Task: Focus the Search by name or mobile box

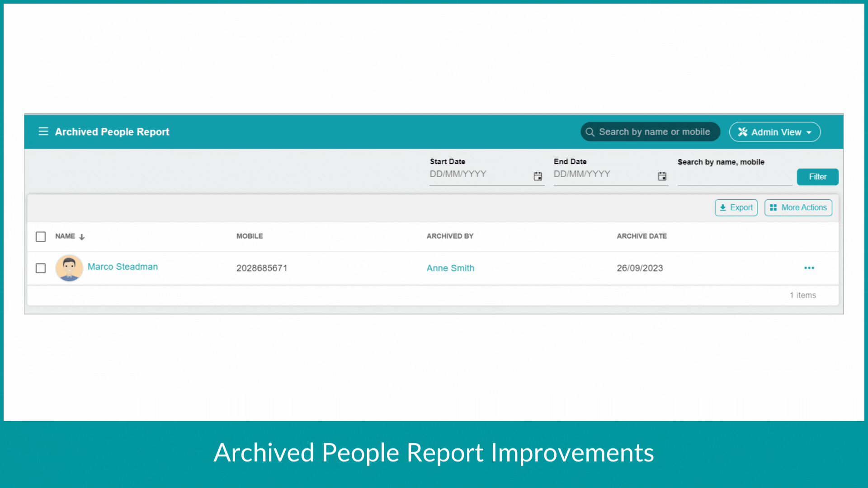Action: (650, 132)
